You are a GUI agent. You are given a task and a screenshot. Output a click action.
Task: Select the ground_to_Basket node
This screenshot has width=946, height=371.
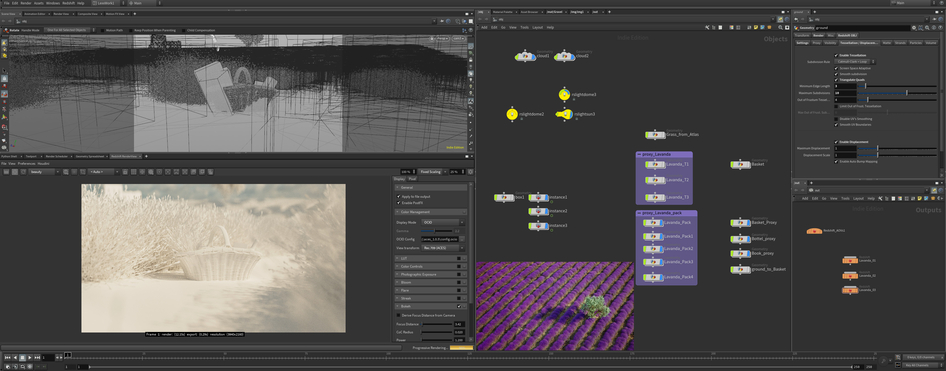tap(740, 269)
